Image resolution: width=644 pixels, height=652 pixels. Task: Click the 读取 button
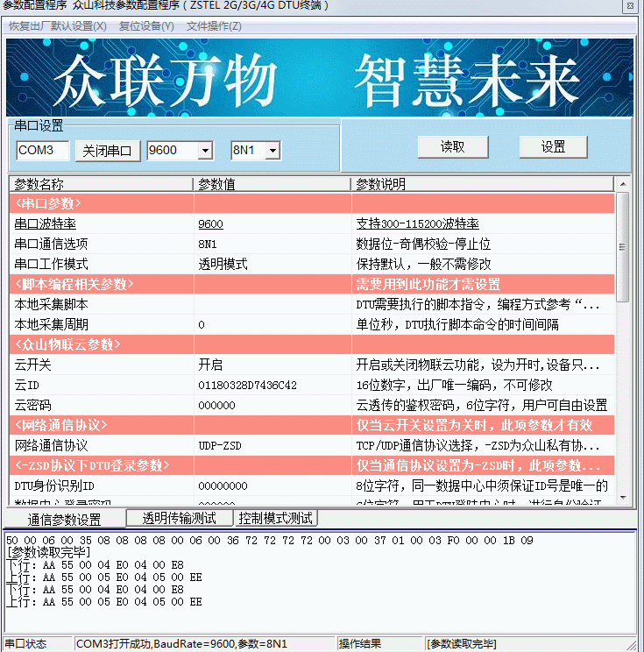pos(453,146)
